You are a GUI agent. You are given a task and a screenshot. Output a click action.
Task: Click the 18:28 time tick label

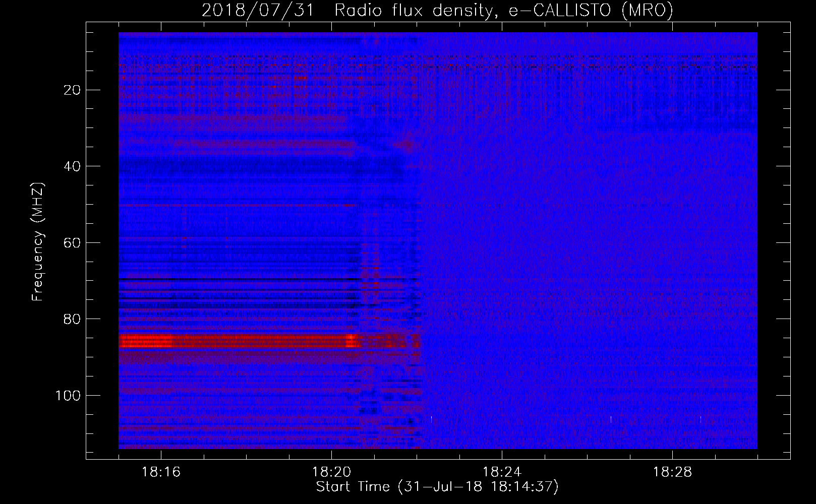click(x=672, y=472)
